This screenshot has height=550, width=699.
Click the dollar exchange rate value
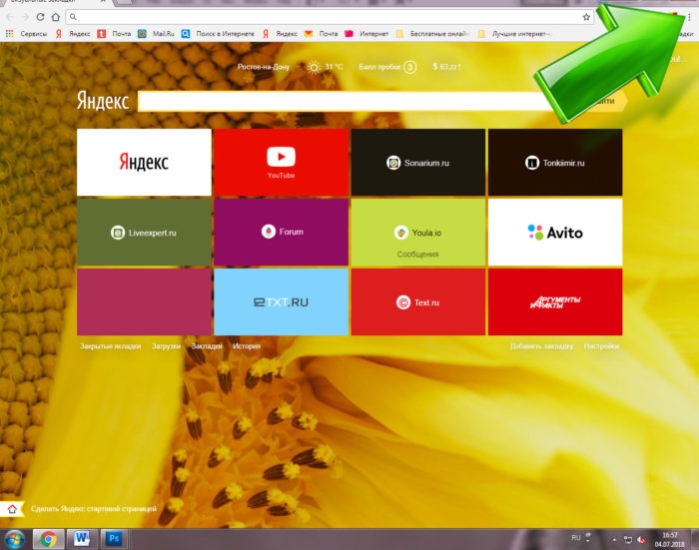tap(447, 67)
